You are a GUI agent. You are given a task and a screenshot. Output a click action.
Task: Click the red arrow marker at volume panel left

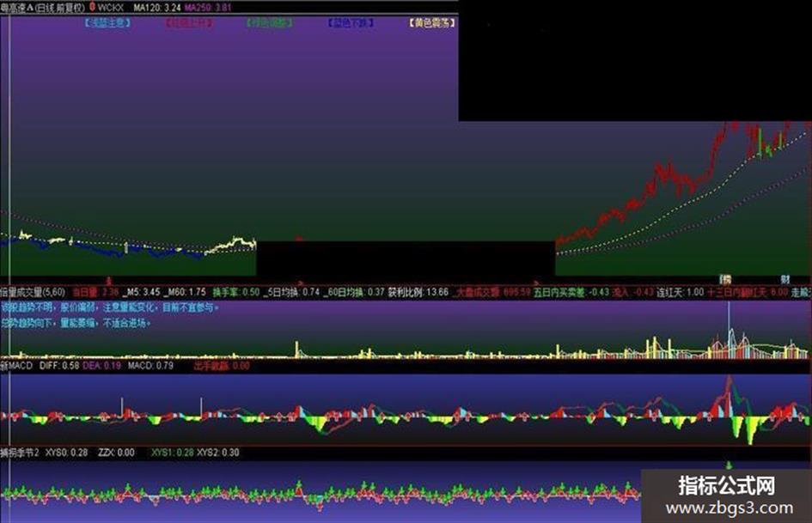pos(109,281)
